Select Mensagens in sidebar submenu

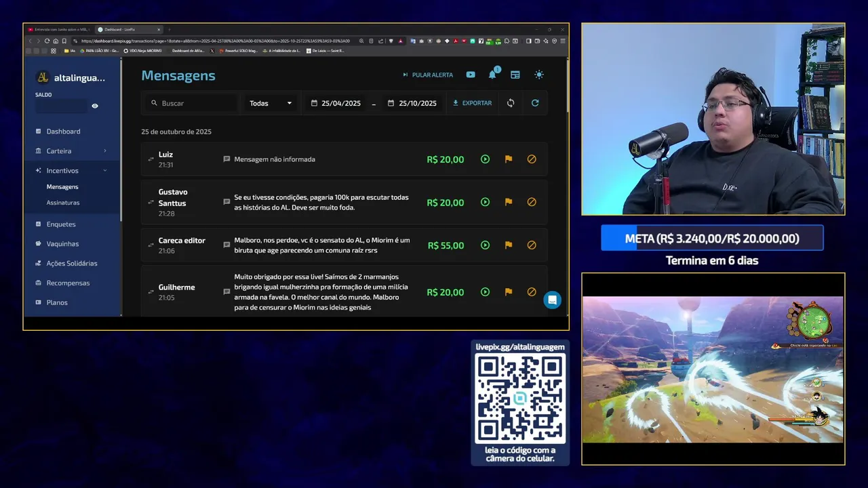tap(62, 186)
